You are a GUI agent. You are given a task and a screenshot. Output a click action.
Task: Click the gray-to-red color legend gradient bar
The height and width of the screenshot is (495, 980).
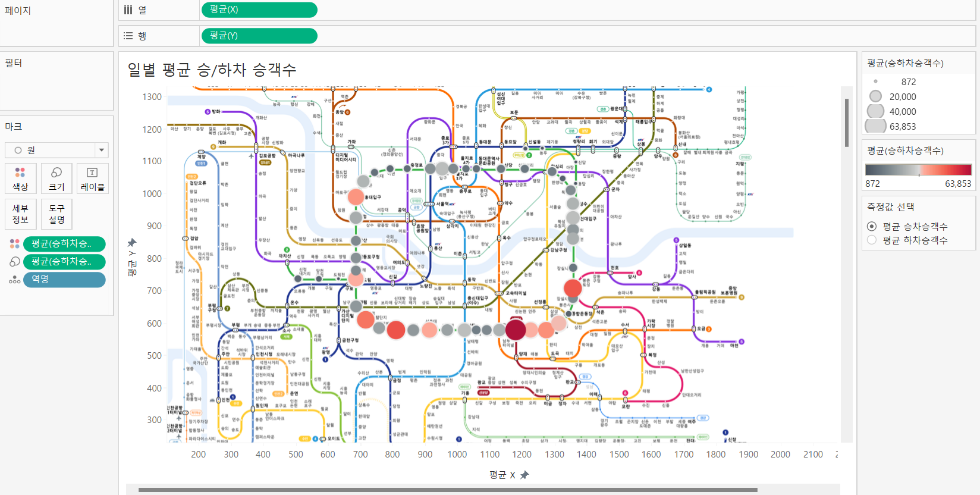pyautogui.click(x=918, y=170)
